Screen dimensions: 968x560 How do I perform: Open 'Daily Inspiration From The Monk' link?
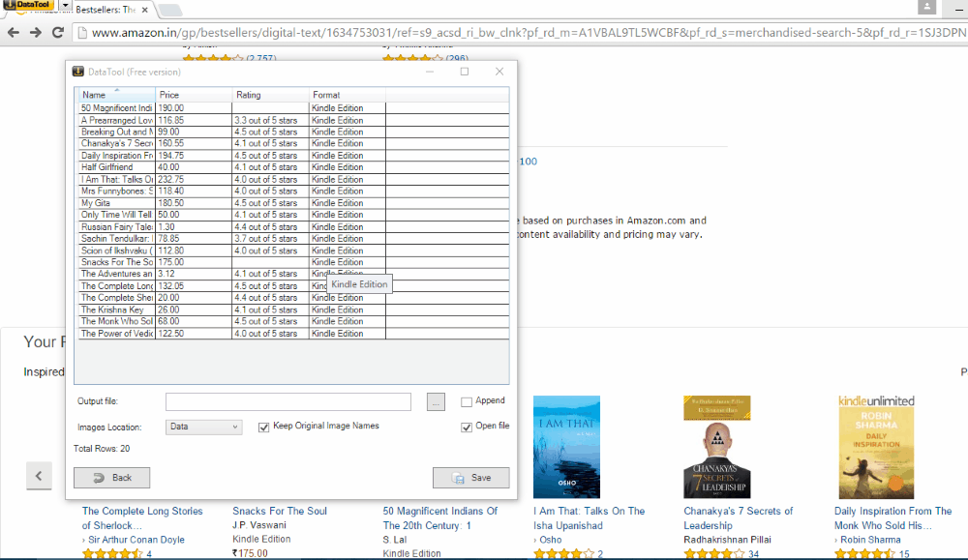pos(893,518)
